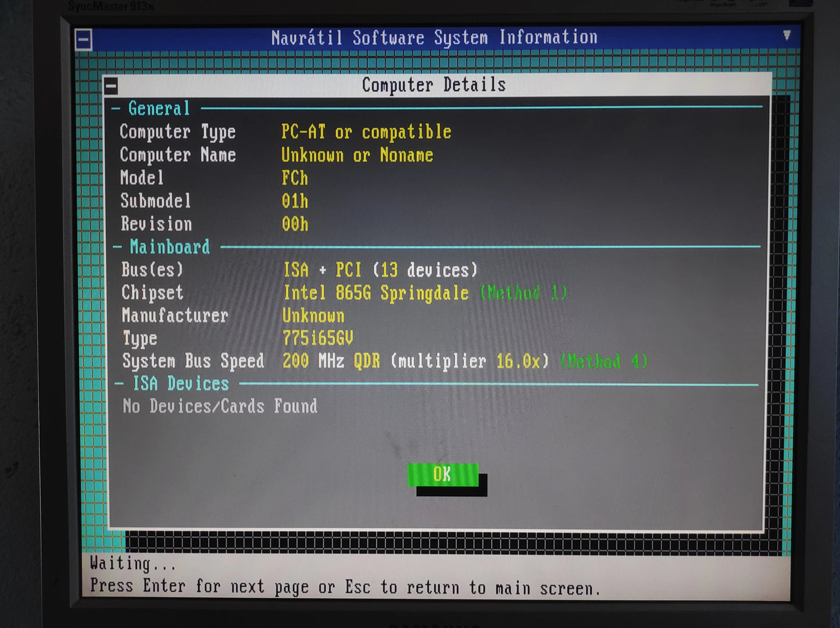This screenshot has height=628, width=840.
Task: Open the main window system menu box
Action: [84, 40]
